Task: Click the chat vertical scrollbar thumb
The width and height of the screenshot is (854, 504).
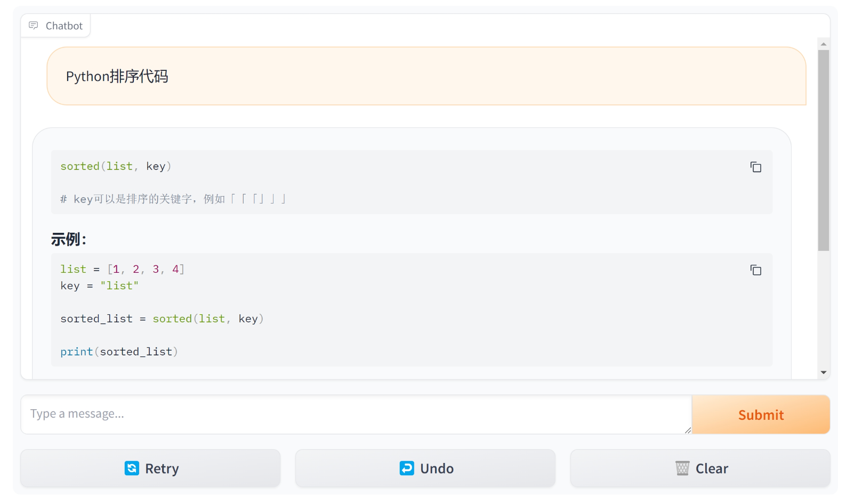Action: [x=824, y=149]
